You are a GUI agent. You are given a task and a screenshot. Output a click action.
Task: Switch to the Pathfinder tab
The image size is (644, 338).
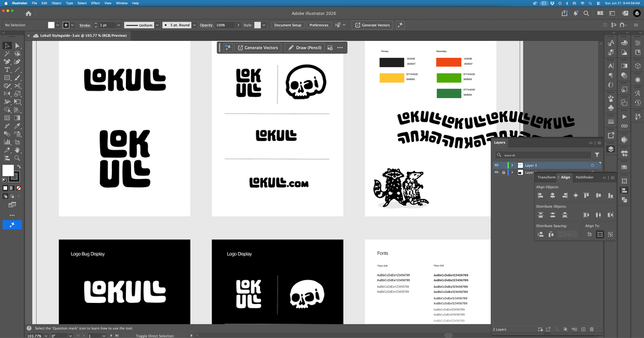coord(584,177)
